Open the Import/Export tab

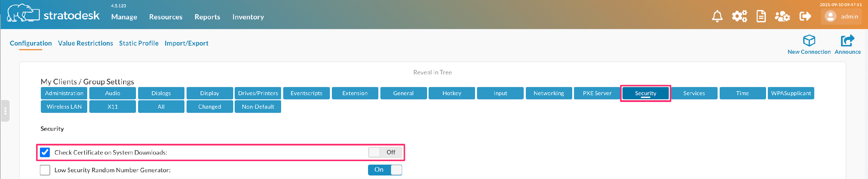(186, 43)
